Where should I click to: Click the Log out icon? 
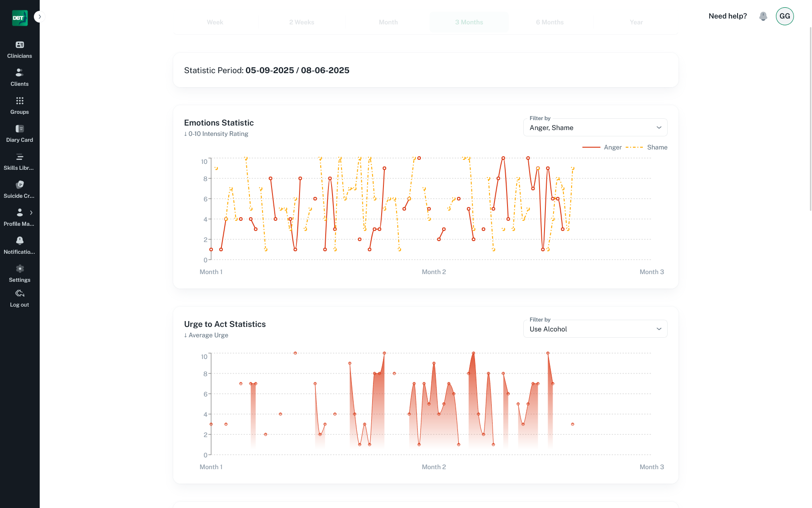point(19,294)
